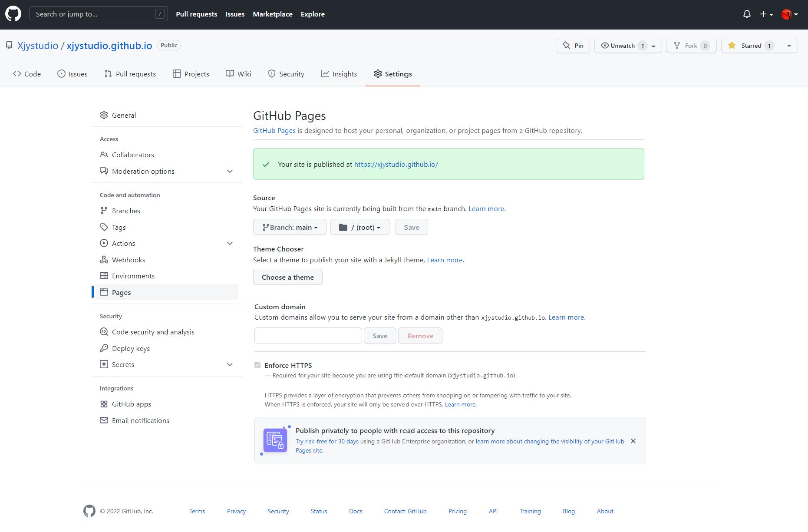Viewport: 808px width, 532px height.
Task: Click the Email notifications envelope icon
Action: 104,420
